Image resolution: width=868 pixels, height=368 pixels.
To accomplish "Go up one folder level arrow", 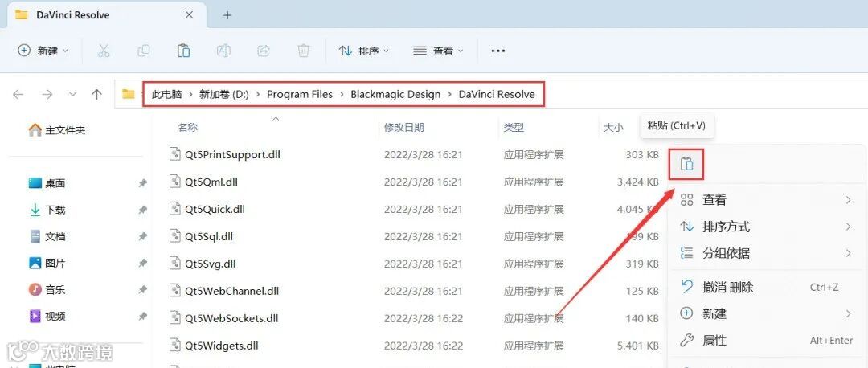I will (x=97, y=95).
